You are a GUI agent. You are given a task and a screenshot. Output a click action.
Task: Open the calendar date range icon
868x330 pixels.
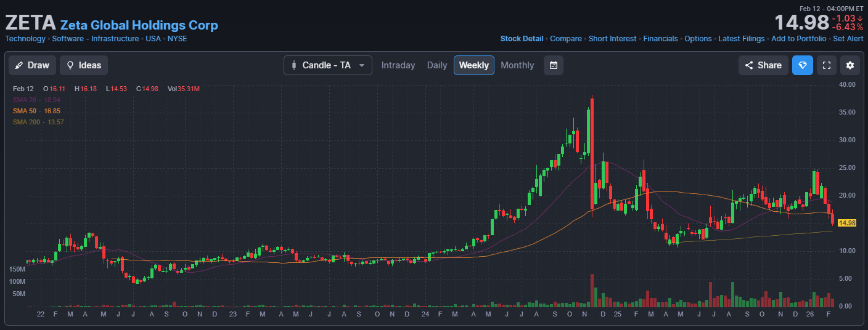554,65
